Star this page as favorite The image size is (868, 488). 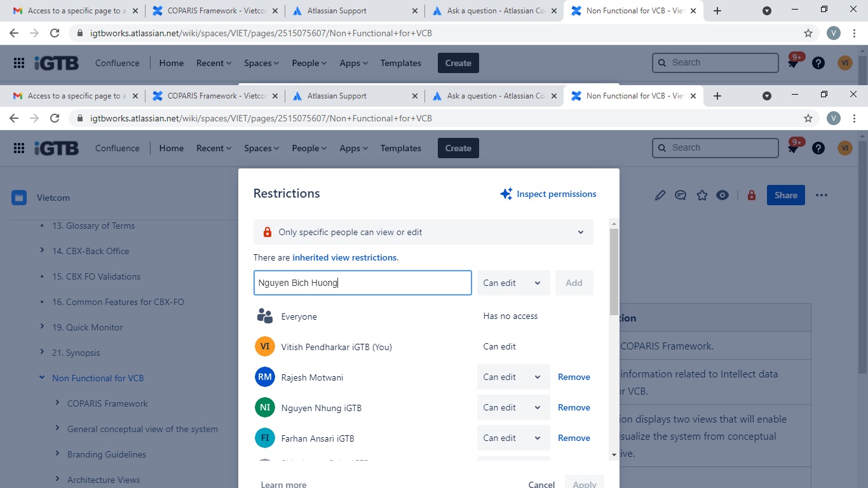coord(702,195)
